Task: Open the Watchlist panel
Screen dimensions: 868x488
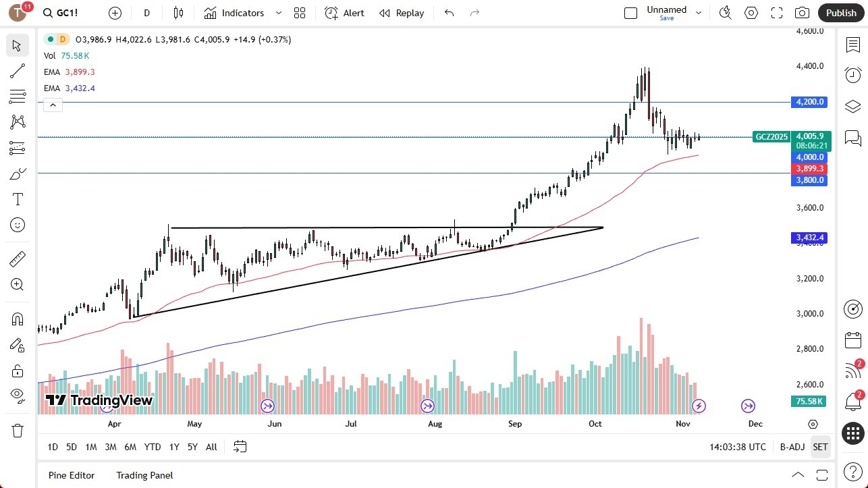Action: pyautogui.click(x=852, y=45)
